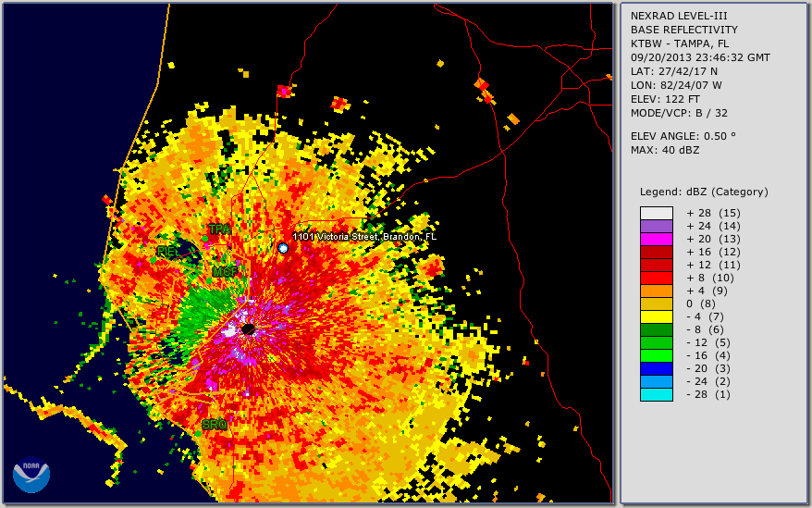Pick the blue -20 dBZ legend swatch
812x508 pixels.
(656, 368)
